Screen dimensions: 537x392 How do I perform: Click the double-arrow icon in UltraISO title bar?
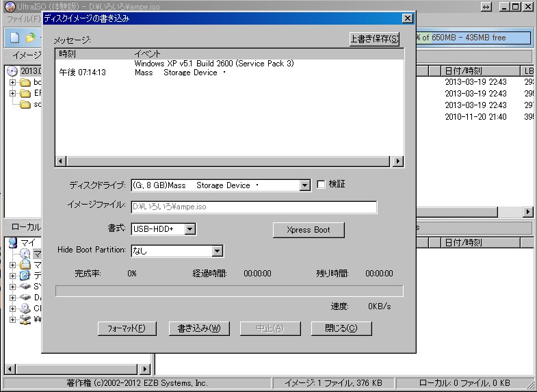[486, 7]
